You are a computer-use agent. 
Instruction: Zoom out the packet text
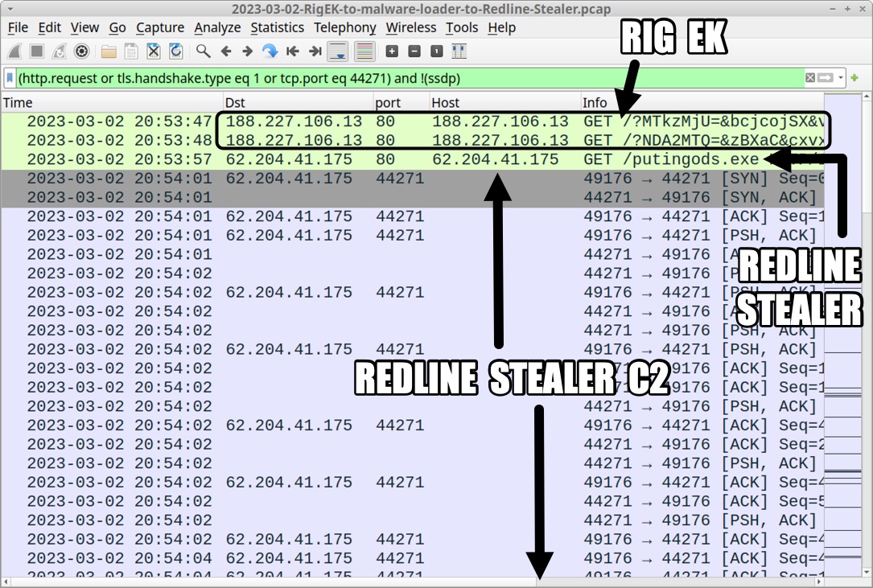pyautogui.click(x=414, y=51)
